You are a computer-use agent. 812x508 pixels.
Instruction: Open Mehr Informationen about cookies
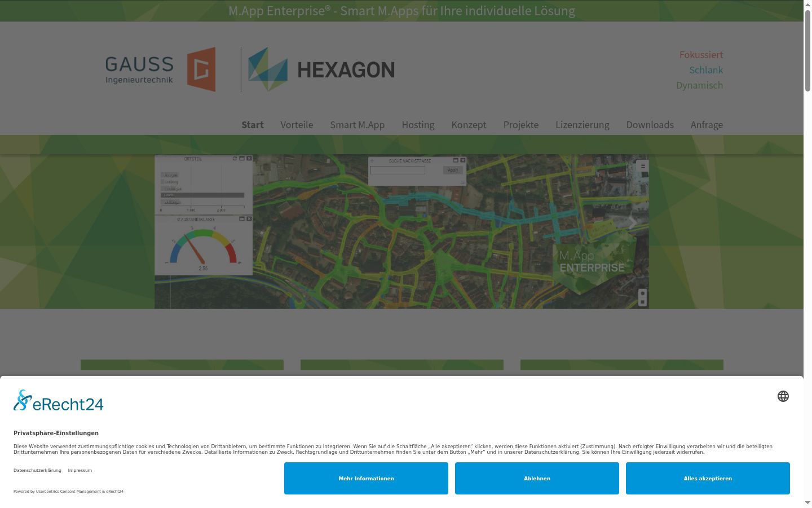[366, 479]
